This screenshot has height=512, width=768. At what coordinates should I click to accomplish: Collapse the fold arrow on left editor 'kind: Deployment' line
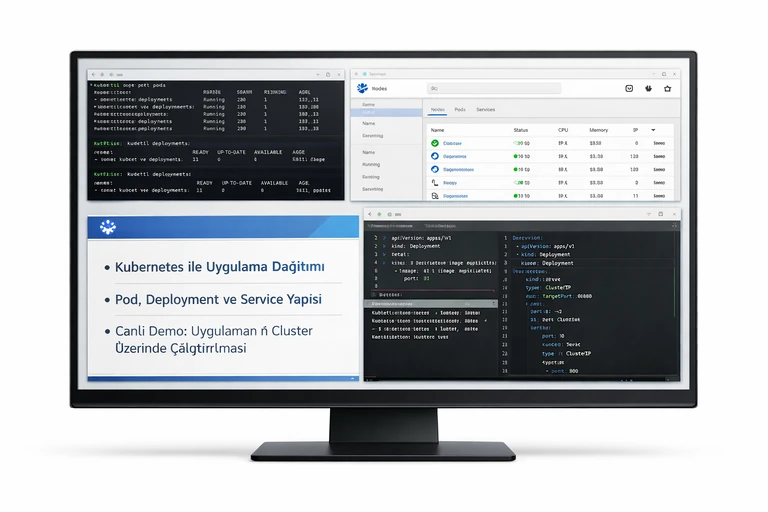click(x=384, y=246)
